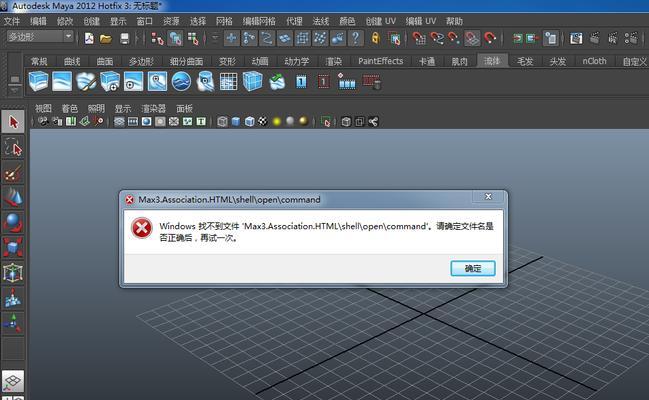The image size is (649, 400).
Task: Select by component type mode icon
Action: 193,39
